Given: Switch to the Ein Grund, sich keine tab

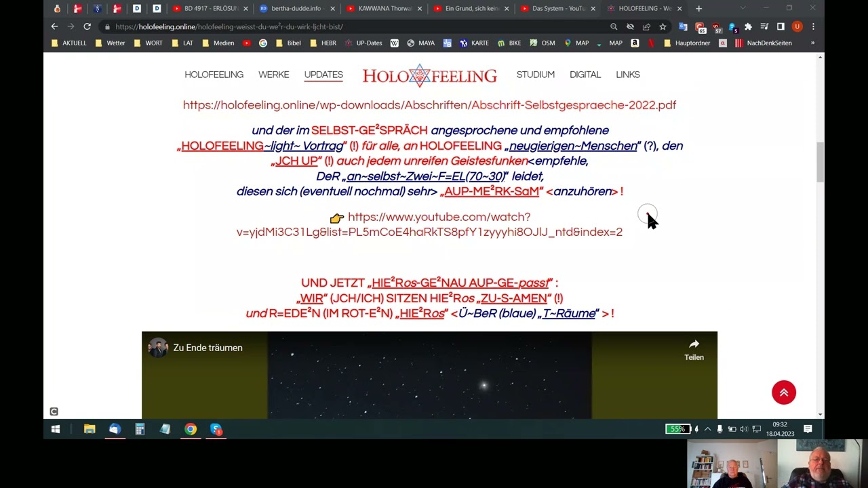Looking at the screenshot, I should pyautogui.click(x=470, y=8).
